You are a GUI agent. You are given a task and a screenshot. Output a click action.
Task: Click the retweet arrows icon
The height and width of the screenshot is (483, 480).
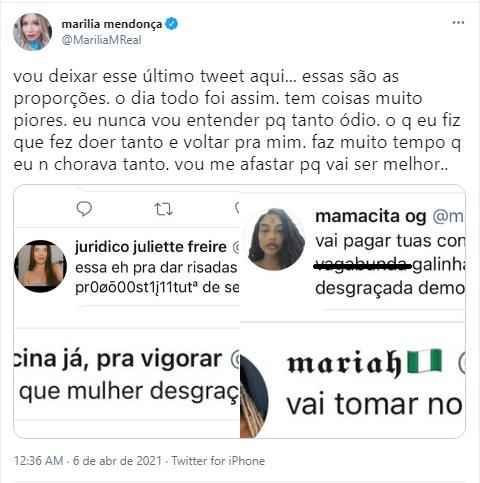(163, 209)
